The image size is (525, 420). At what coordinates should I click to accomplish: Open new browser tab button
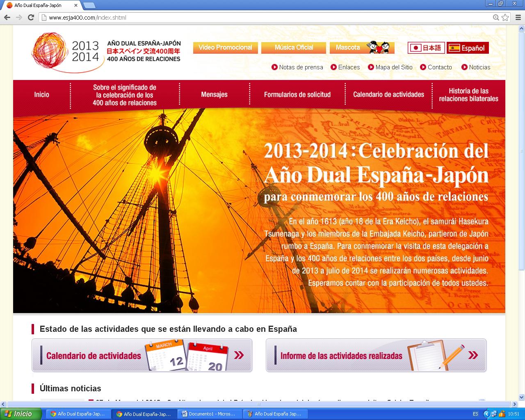89,5
